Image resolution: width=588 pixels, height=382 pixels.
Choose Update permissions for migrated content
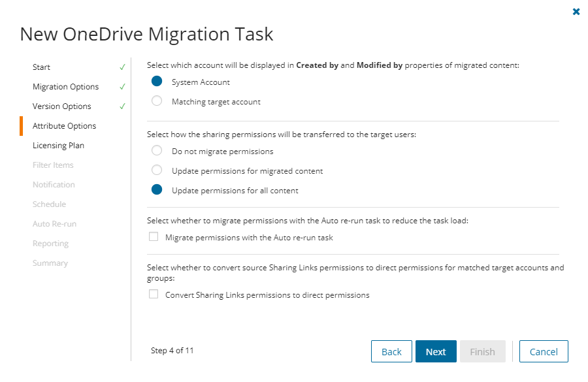tap(156, 170)
